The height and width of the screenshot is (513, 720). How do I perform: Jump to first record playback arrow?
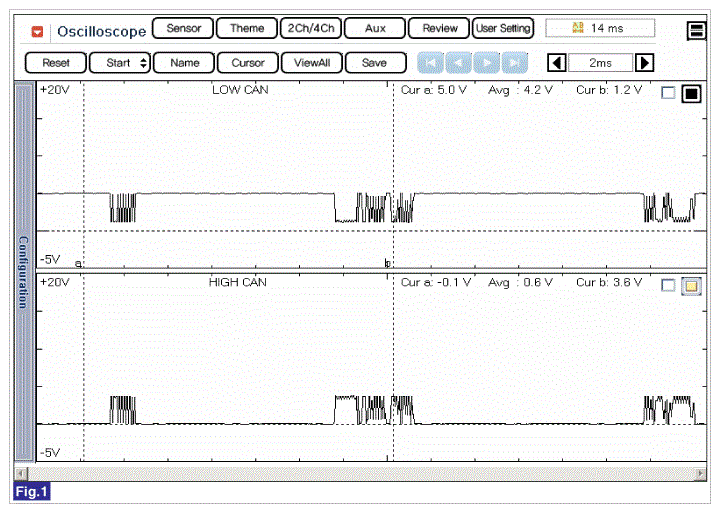tap(431, 63)
